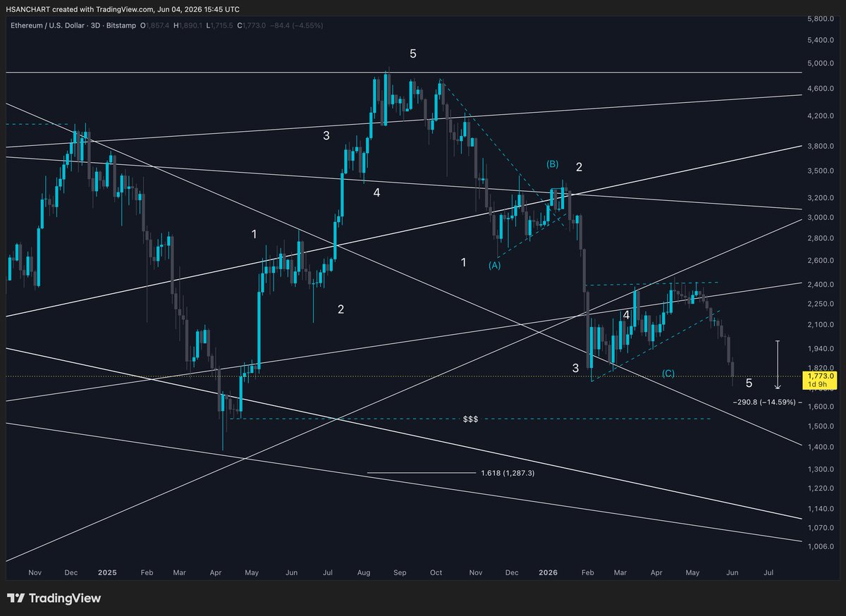846x616 pixels.
Task: Click the 3,800.0 price axis label
Action: coord(820,146)
